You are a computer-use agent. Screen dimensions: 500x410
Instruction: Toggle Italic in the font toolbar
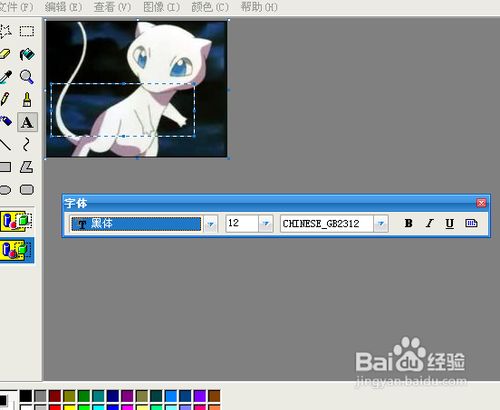pos(429,223)
